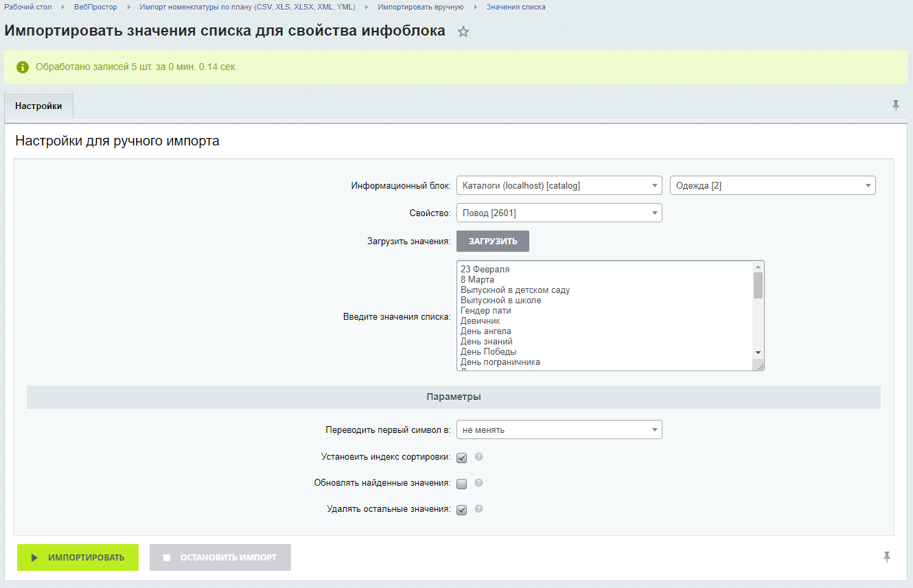Click the pin icon beside the Настройки tab

coord(895,105)
